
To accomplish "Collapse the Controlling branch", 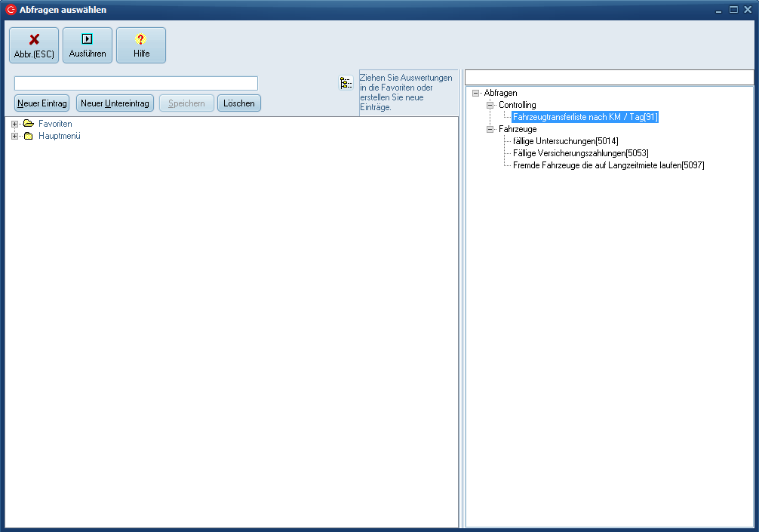I will pos(490,105).
